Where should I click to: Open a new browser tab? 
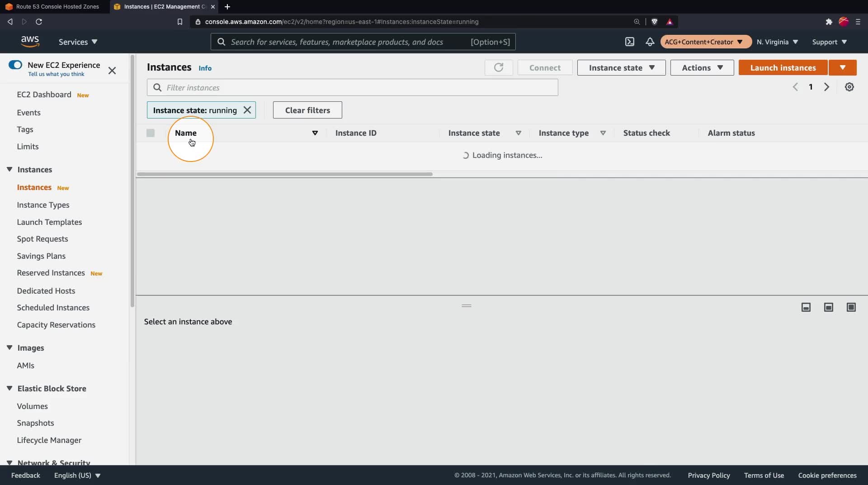click(227, 7)
